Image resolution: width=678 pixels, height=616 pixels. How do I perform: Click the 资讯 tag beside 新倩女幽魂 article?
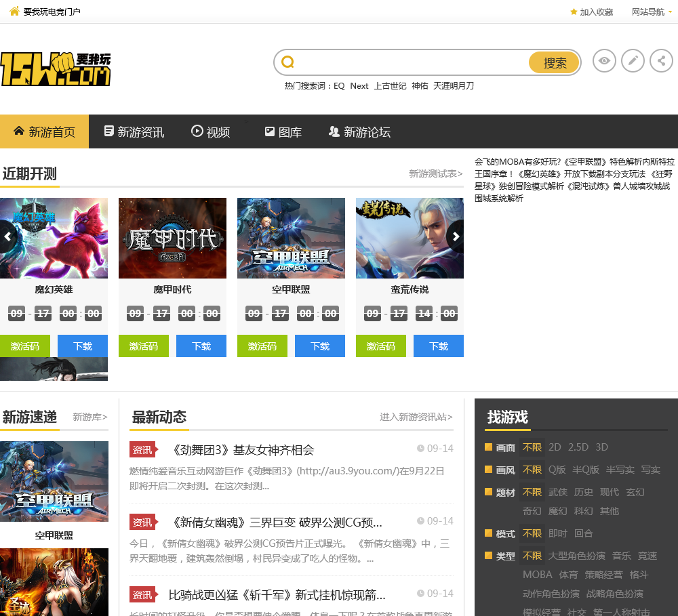(x=144, y=522)
